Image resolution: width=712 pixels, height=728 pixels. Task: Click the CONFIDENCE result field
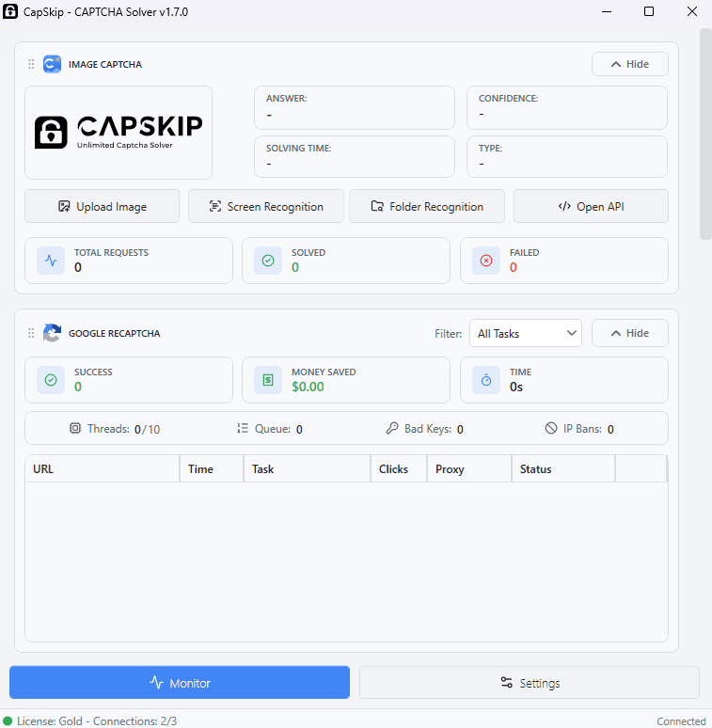pyautogui.click(x=567, y=108)
